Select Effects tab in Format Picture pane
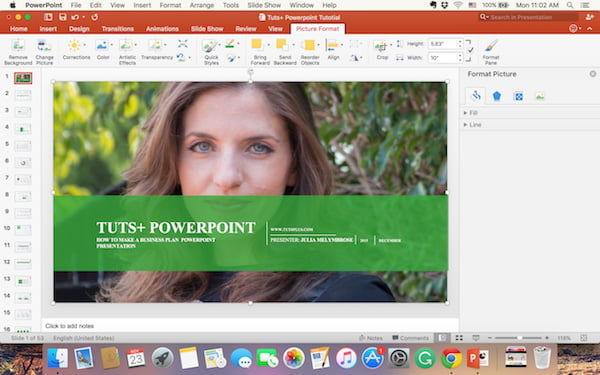The image size is (600, 375). 497,96
